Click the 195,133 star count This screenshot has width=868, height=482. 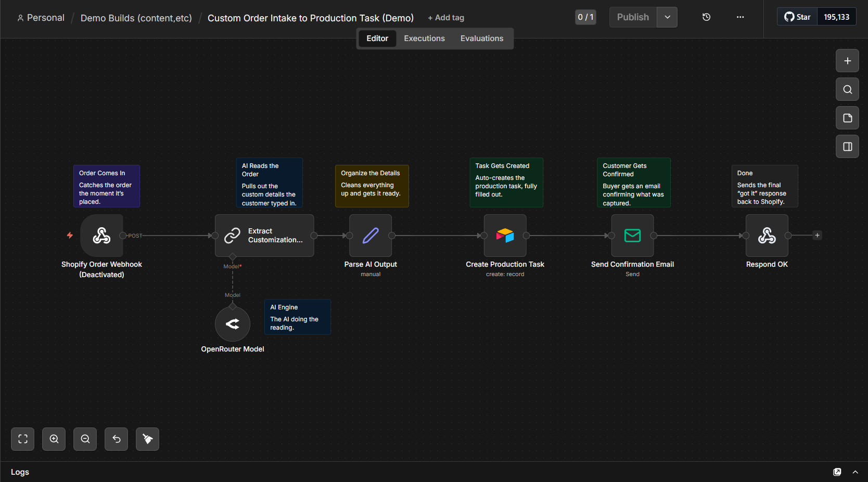tap(836, 17)
